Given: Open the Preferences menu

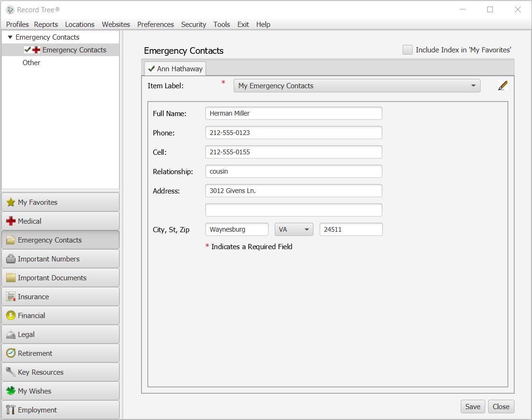Looking at the screenshot, I should pos(155,24).
